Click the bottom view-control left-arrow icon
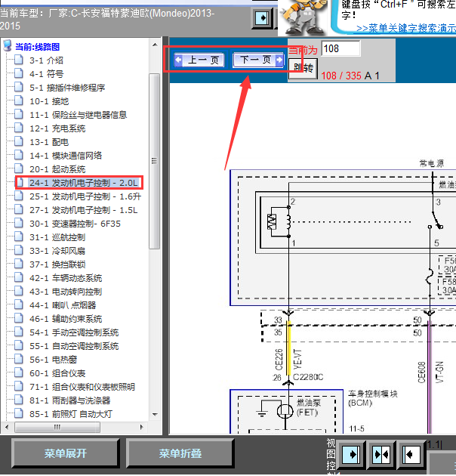Image resolution: width=456 pixels, height=476 pixels. [x=411, y=454]
